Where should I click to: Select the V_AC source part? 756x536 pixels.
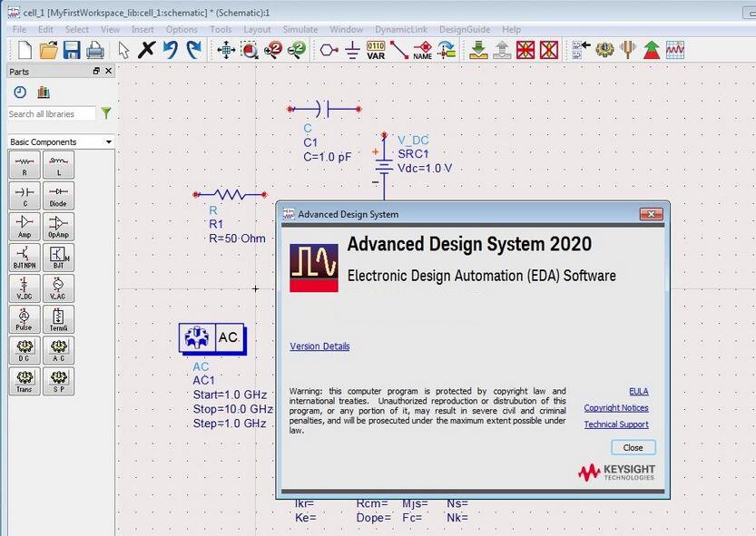[58, 288]
